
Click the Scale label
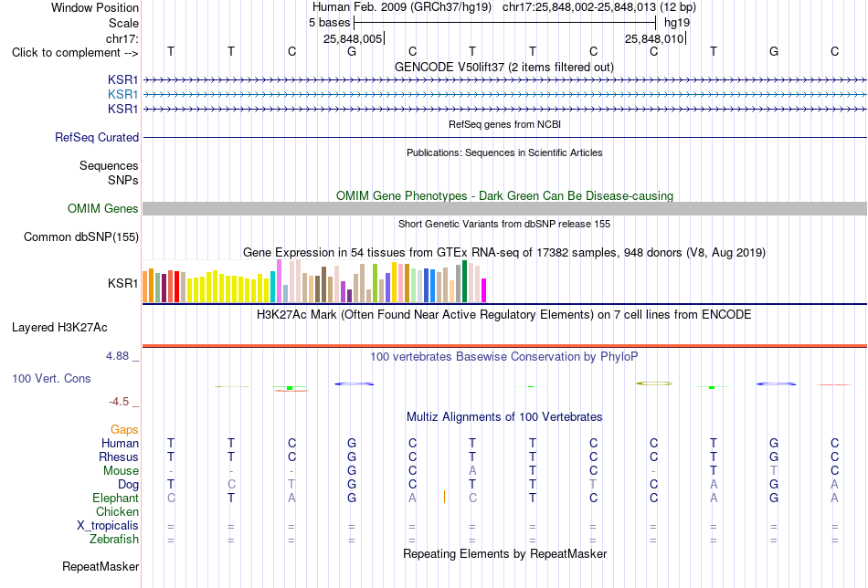(x=124, y=23)
